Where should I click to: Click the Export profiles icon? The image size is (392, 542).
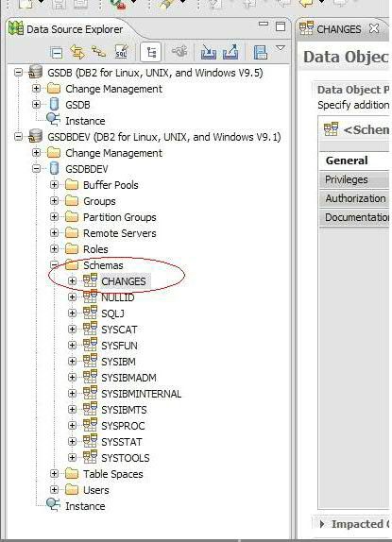pyautogui.click(x=230, y=52)
